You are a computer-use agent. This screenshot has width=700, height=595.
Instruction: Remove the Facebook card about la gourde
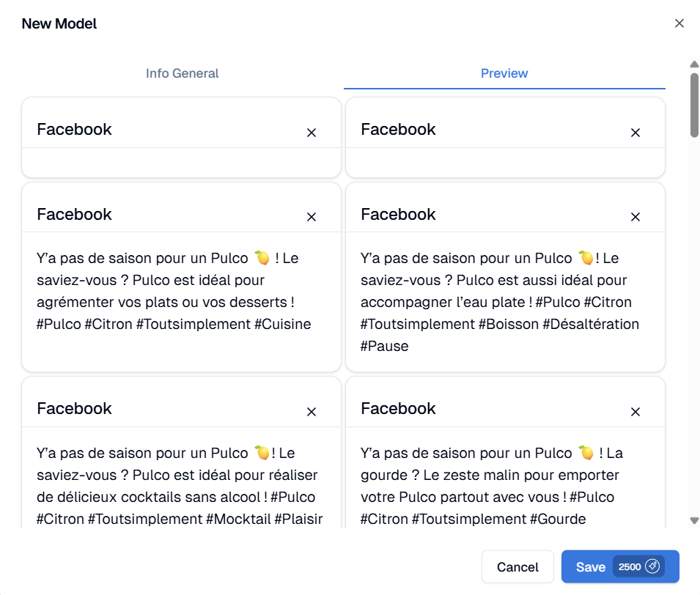click(x=635, y=412)
